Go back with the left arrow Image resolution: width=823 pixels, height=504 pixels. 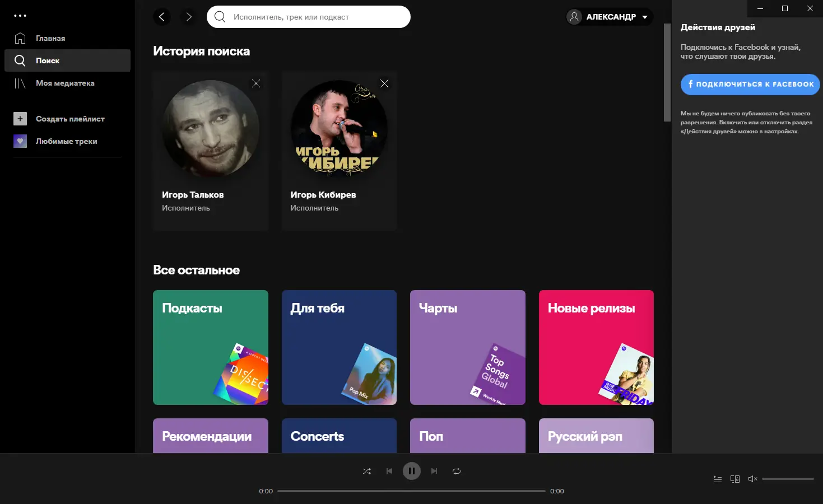pyautogui.click(x=162, y=17)
